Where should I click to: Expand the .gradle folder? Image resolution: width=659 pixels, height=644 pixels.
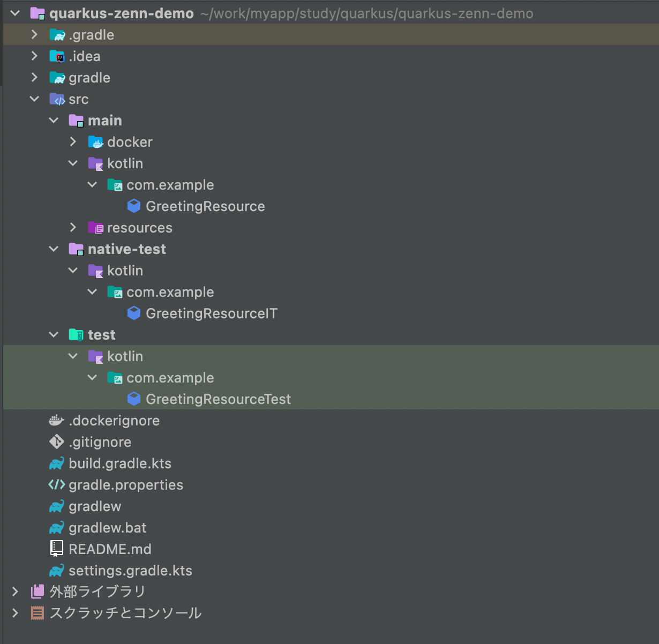coord(34,35)
